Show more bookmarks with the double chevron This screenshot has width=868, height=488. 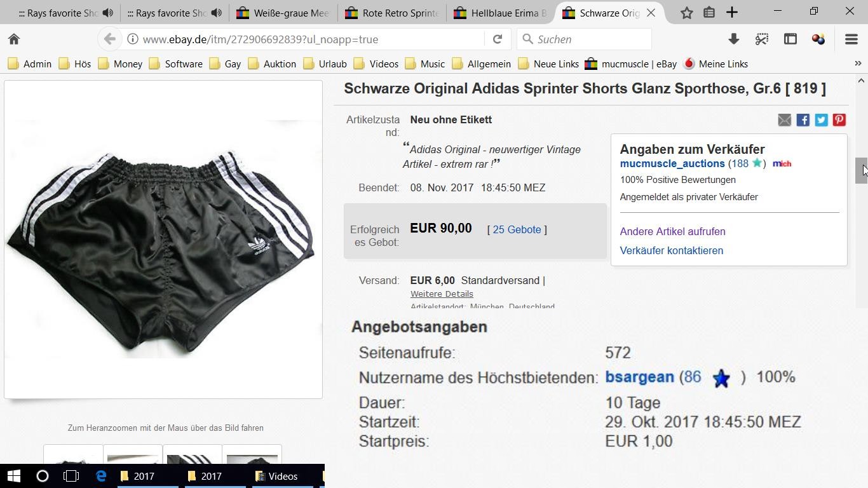pyautogui.click(x=858, y=64)
